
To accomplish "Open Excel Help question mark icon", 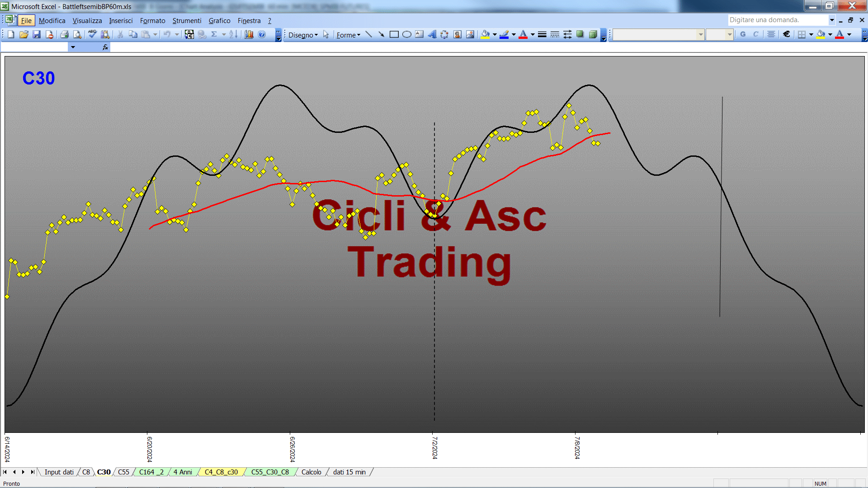I will 262,34.
